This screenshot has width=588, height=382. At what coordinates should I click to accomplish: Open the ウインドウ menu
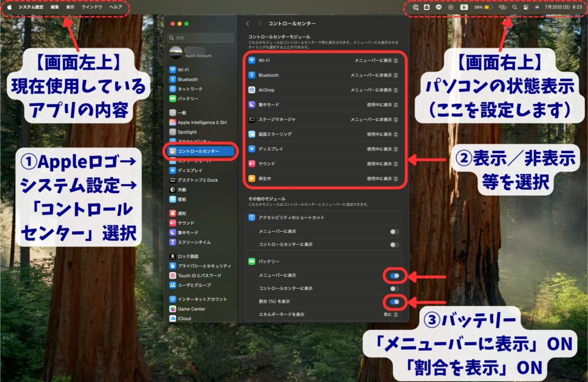(x=91, y=7)
